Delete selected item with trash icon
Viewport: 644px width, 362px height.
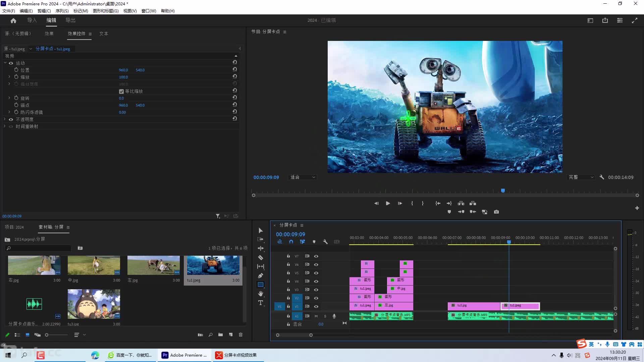click(x=240, y=335)
